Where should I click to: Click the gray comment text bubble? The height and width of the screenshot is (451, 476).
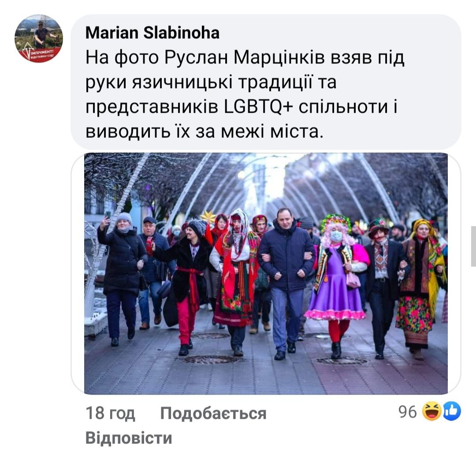[266, 82]
